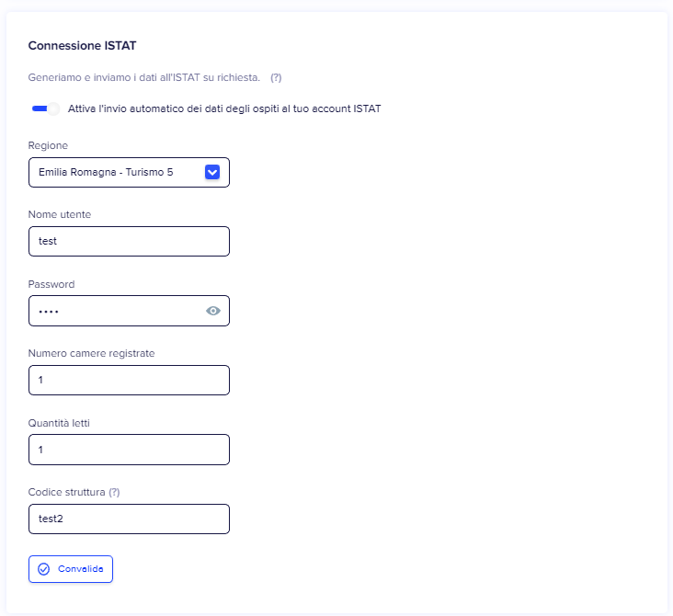Open the Emilia Romagna region combo box
The height and width of the screenshot is (616, 673).
click(x=118, y=172)
